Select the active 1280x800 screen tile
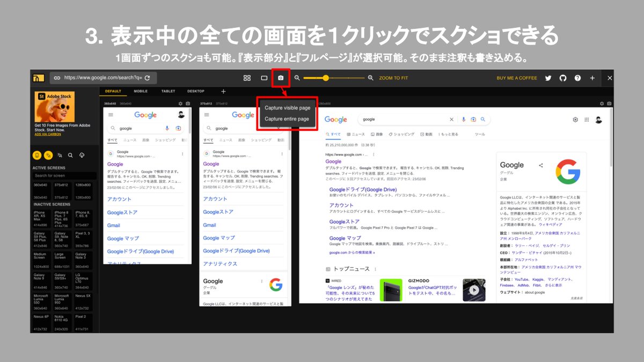Screen dimensions: 644x362 [83, 190]
